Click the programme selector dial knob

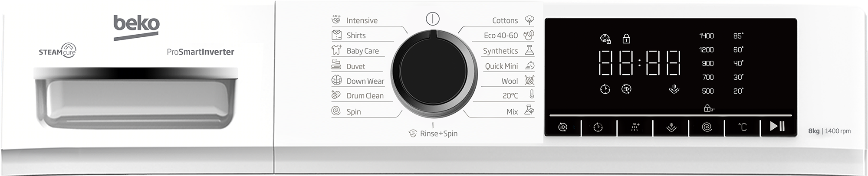pyautogui.click(x=433, y=72)
